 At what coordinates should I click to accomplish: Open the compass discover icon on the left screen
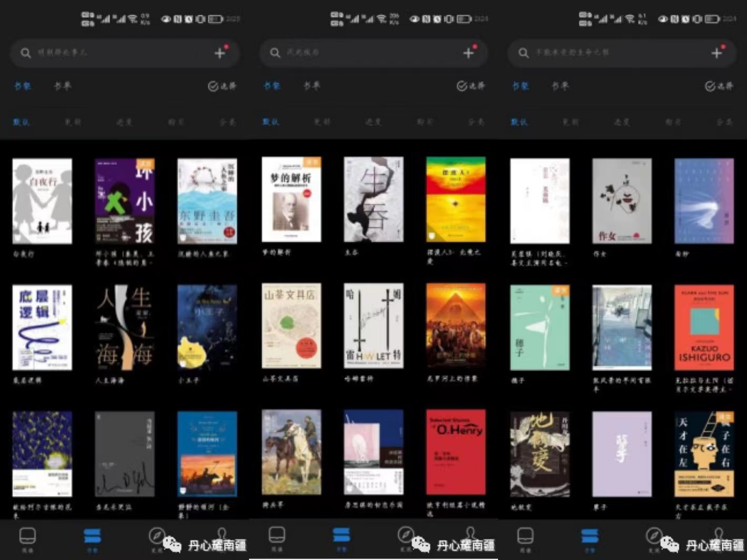[x=156, y=536]
